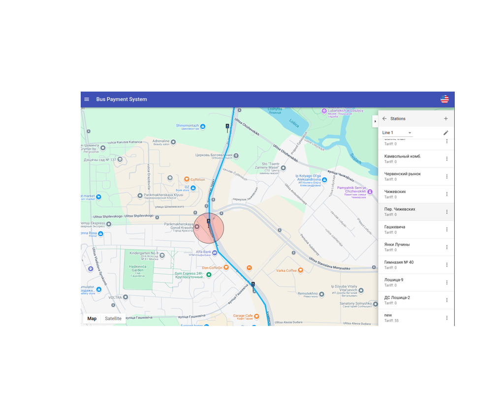Click the back arrow beside Stations
The width and height of the screenshot is (504, 420).
pyautogui.click(x=384, y=119)
